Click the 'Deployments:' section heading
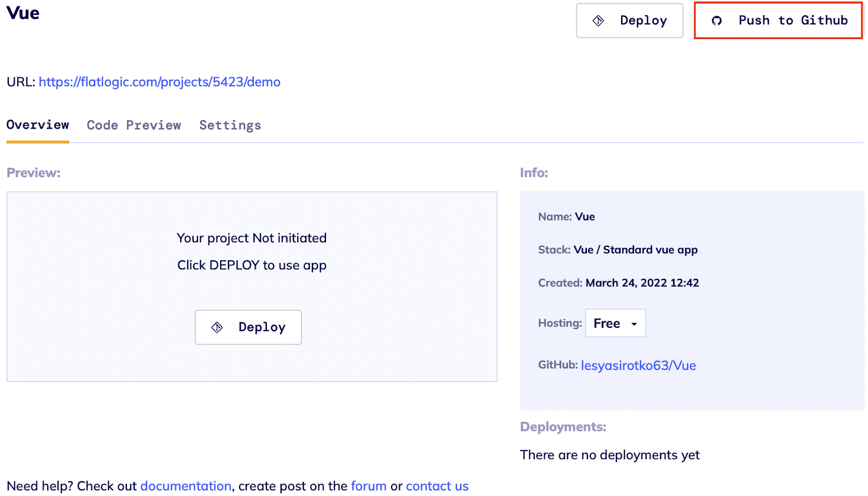The width and height of the screenshot is (868, 496). tap(563, 427)
